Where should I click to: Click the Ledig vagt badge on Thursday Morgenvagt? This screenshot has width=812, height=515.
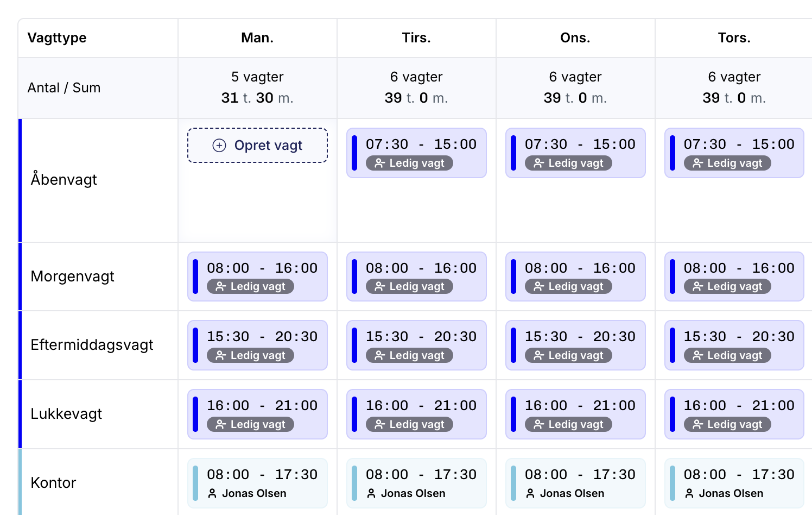(x=727, y=286)
